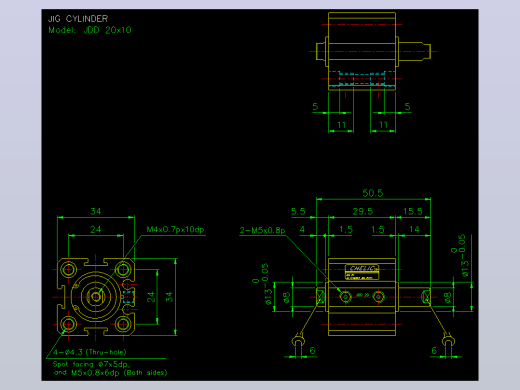
Task: Select the horizontal 24 dimension above end view
Action: [x=96, y=229]
